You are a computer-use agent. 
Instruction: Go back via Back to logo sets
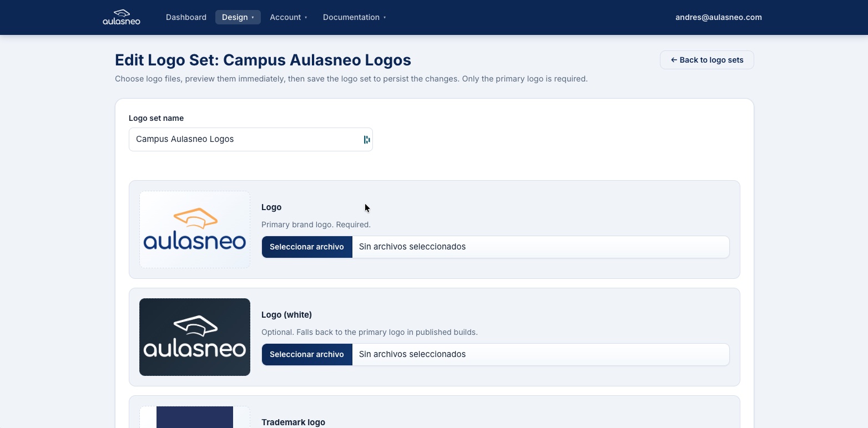(x=706, y=60)
